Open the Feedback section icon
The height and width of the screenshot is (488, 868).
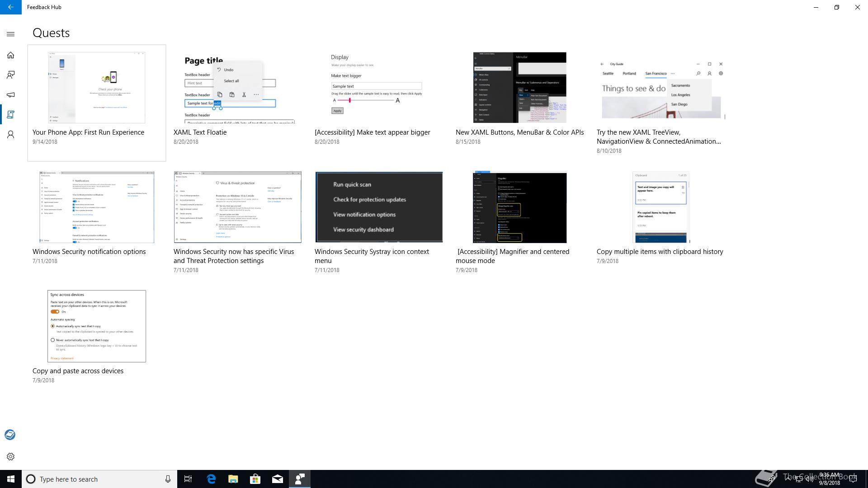click(x=11, y=75)
